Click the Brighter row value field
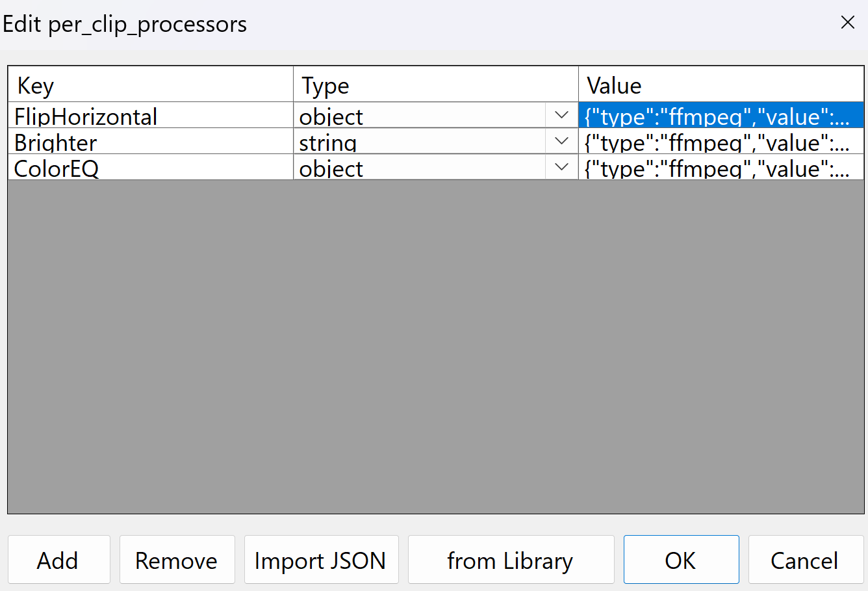Screen dimensions: 868x591 [715, 141]
